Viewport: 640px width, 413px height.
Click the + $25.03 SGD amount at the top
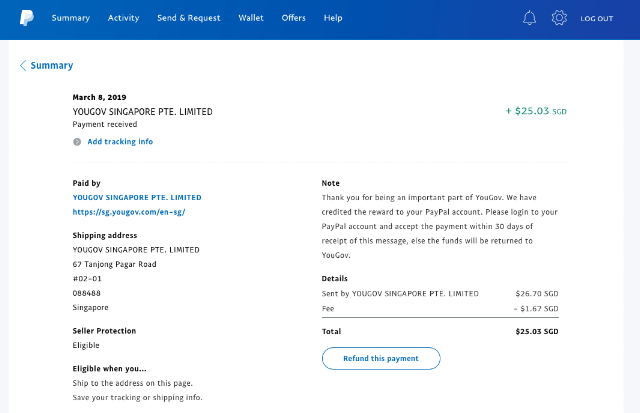coord(536,111)
